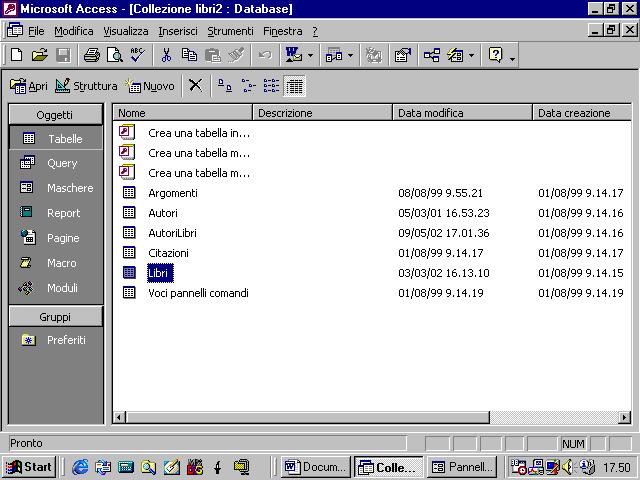The width and height of the screenshot is (640, 480).
Task: Open Print Preview from the toolbar
Action: coord(115,55)
